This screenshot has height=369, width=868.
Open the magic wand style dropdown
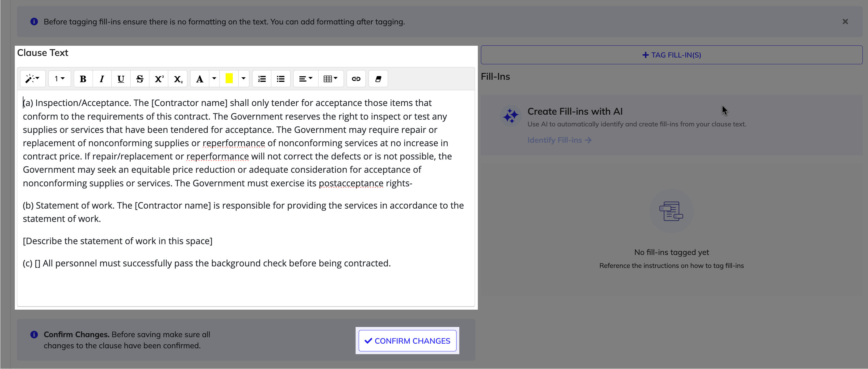tap(33, 79)
